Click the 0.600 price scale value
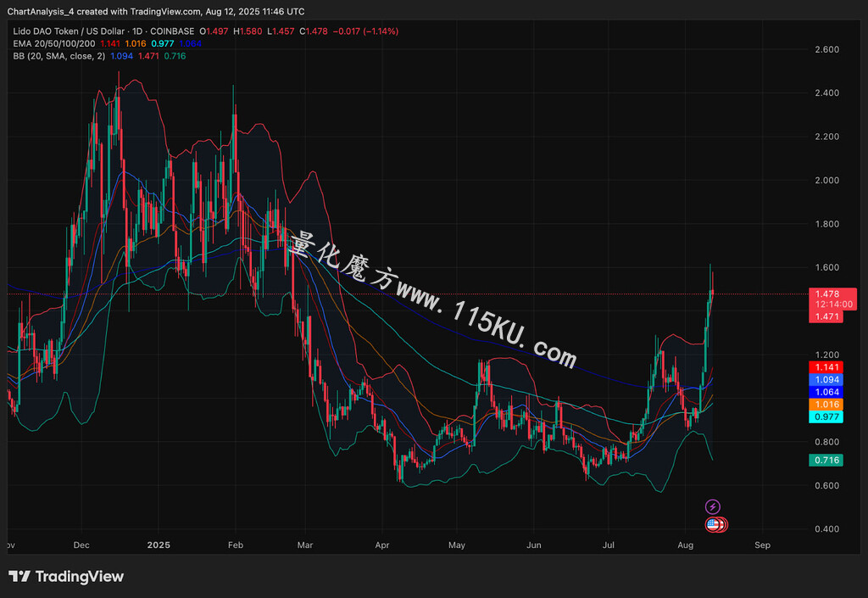The width and height of the screenshot is (868, 598). [827, 485]
